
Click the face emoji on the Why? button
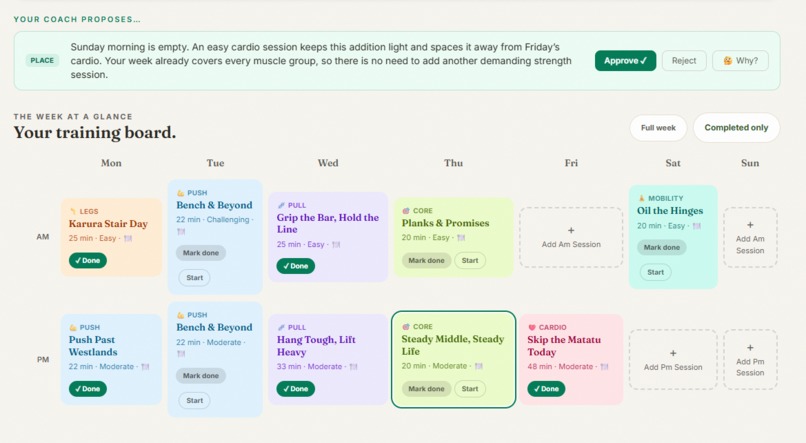pos(727,61)
